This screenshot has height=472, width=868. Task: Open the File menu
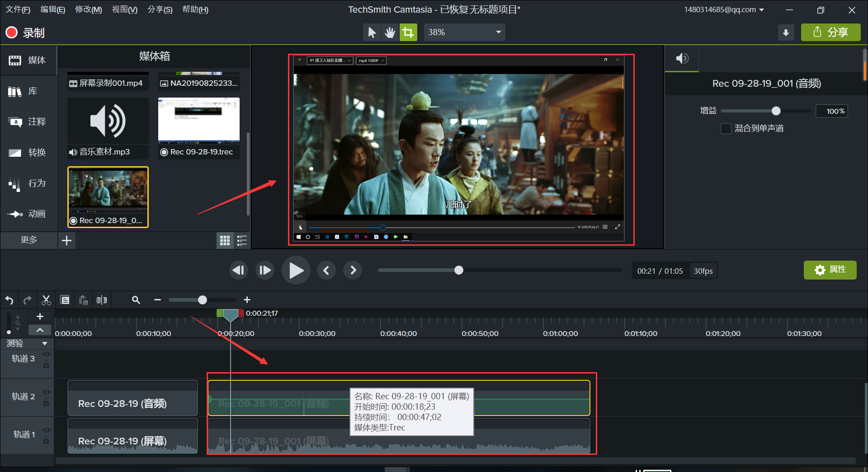coord(18,9)
